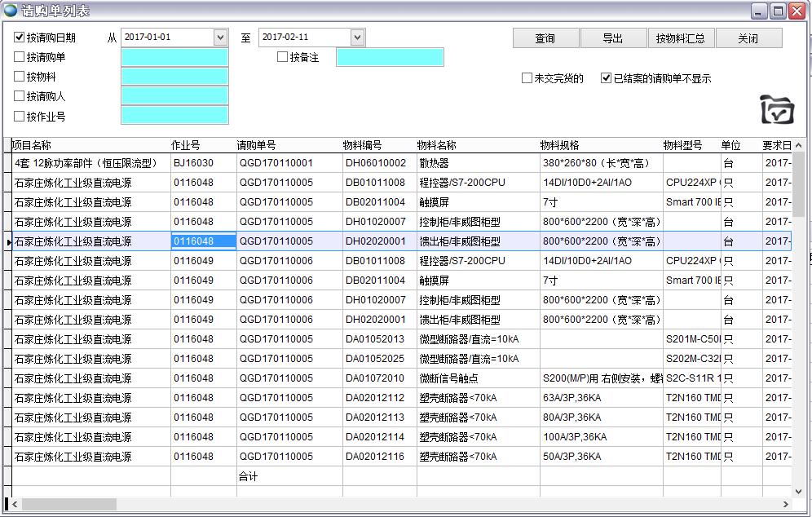Click the folder checkmark icon

coord(776,109)
